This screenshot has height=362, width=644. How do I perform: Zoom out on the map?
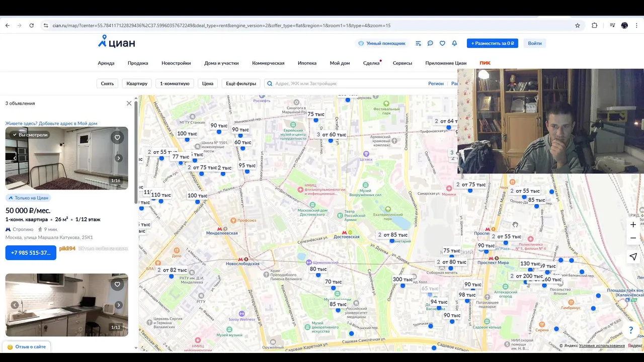[x=633, y=238]
